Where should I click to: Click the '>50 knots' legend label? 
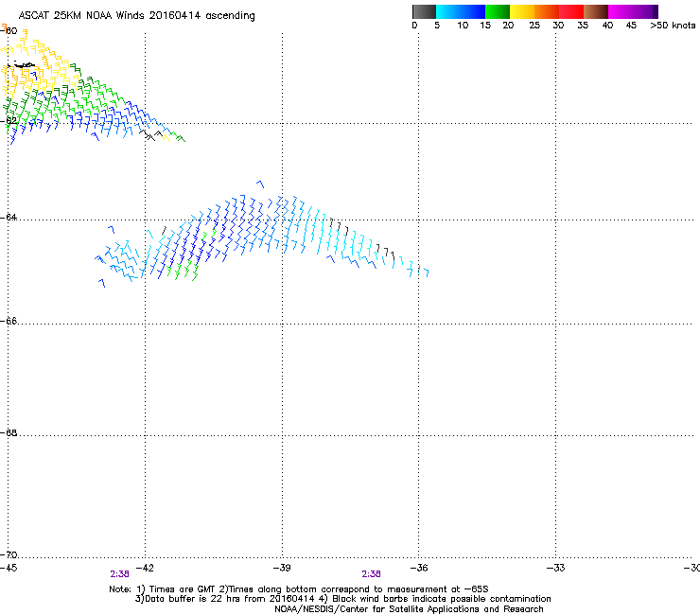click(x=673, y=26)
